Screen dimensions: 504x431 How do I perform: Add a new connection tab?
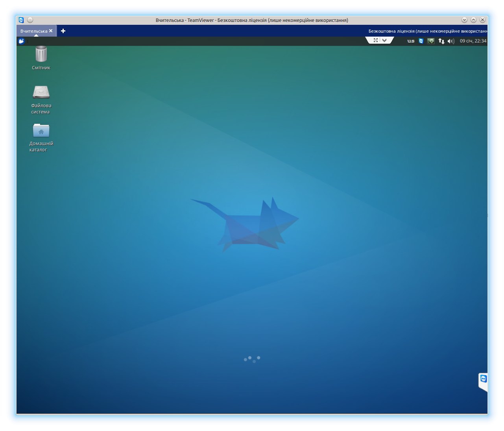63,31
